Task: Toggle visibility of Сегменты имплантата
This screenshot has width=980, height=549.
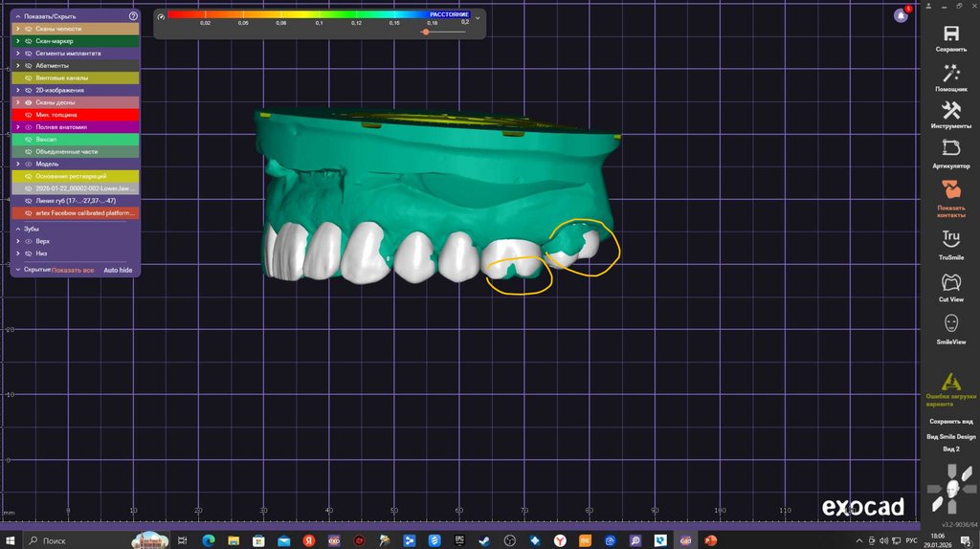Action: pyautogui.click(x=29, y=54)
